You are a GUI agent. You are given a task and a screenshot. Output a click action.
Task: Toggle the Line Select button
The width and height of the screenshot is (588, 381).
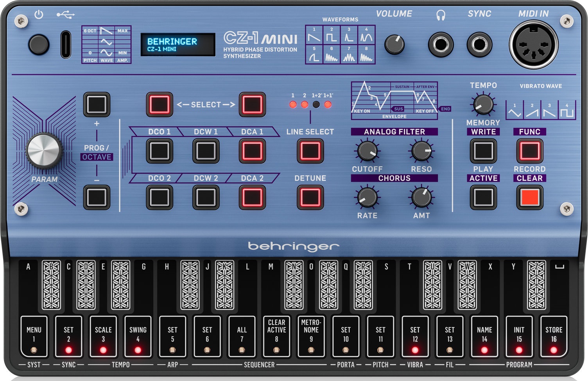point(310,151)
